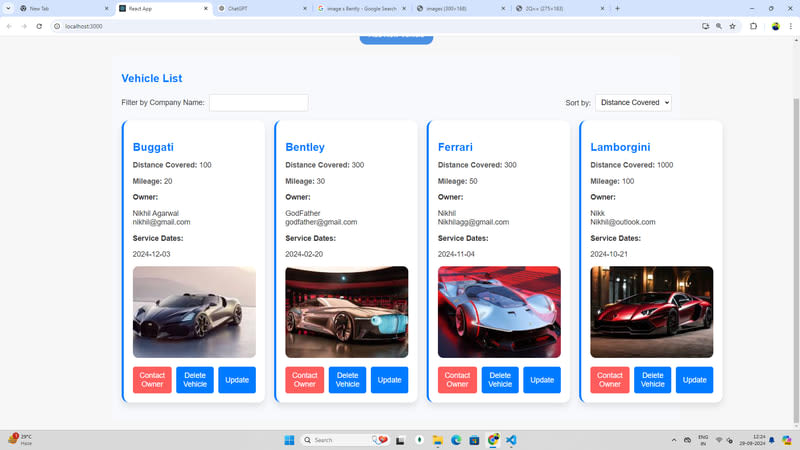This screenshot has width=800, height=450.
Task: Switch to the Google Search tab
Action: pyautogui.click(x=362, y=8)
